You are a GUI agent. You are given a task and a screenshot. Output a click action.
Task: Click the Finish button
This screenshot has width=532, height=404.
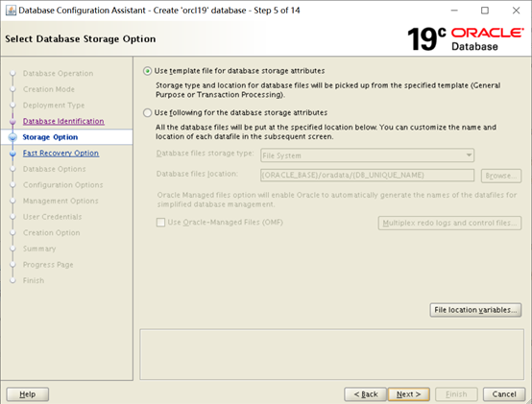point(456,394)
